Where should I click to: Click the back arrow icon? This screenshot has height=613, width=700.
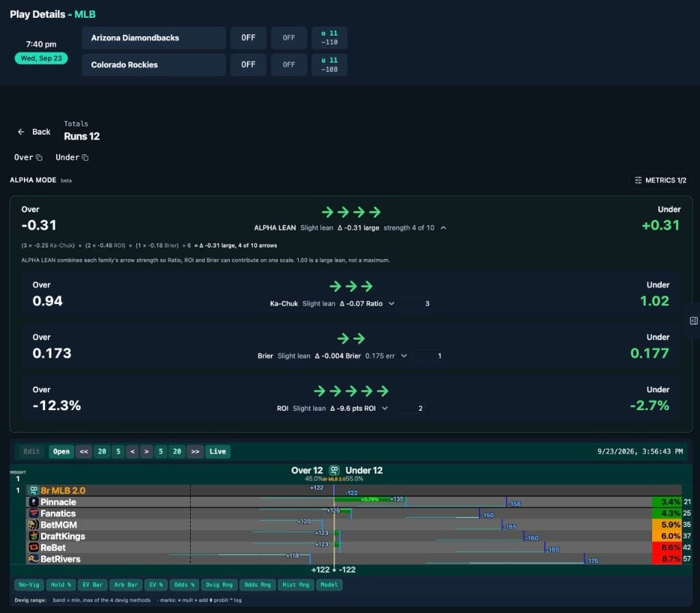[x=21, y=132]
